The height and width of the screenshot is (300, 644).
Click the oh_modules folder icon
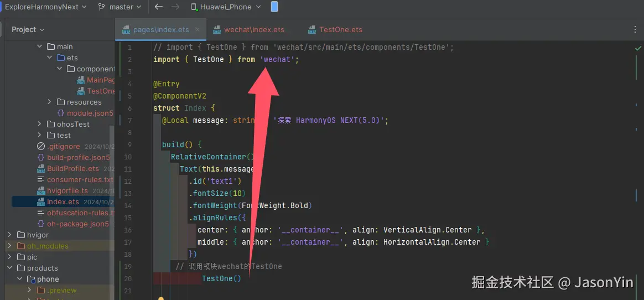click(x=21, y=246)
